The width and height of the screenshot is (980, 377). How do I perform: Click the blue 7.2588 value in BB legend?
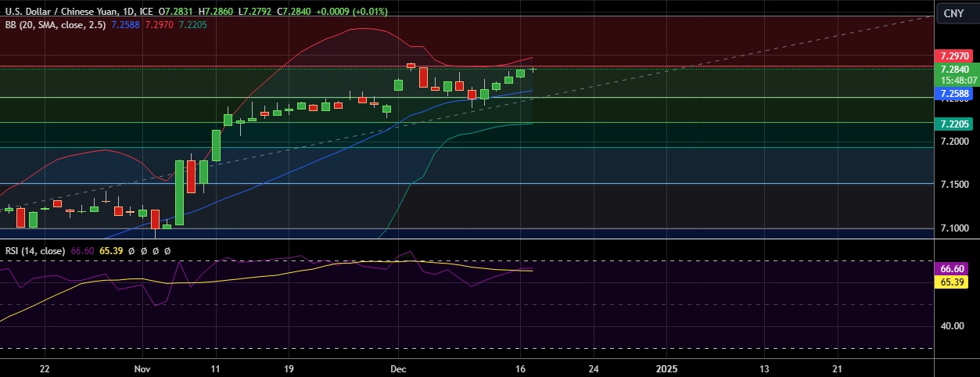pyautogui.click(x=126, y=25)
